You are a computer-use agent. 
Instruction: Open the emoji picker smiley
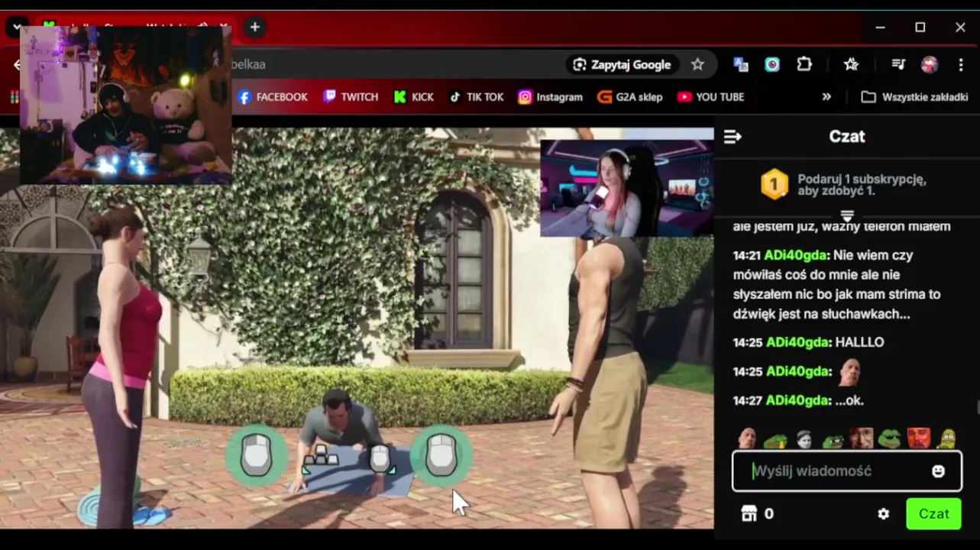pyautogui.click(x=939, y=471)
